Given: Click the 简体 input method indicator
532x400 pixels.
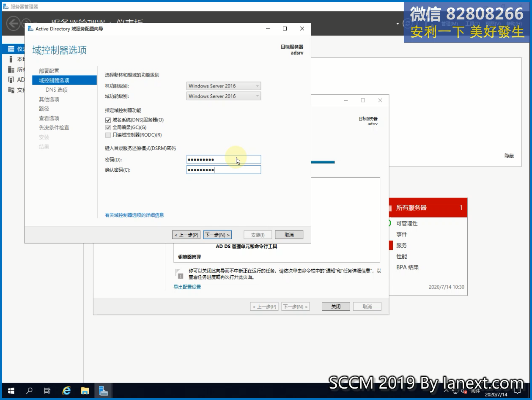Looking at the screenshot, I should [476, 391].
